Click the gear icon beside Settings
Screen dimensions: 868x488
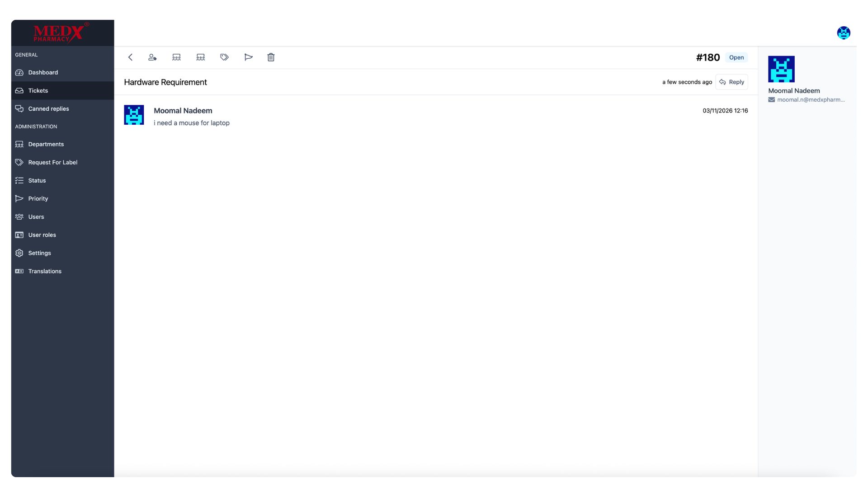tap(19, 253)
